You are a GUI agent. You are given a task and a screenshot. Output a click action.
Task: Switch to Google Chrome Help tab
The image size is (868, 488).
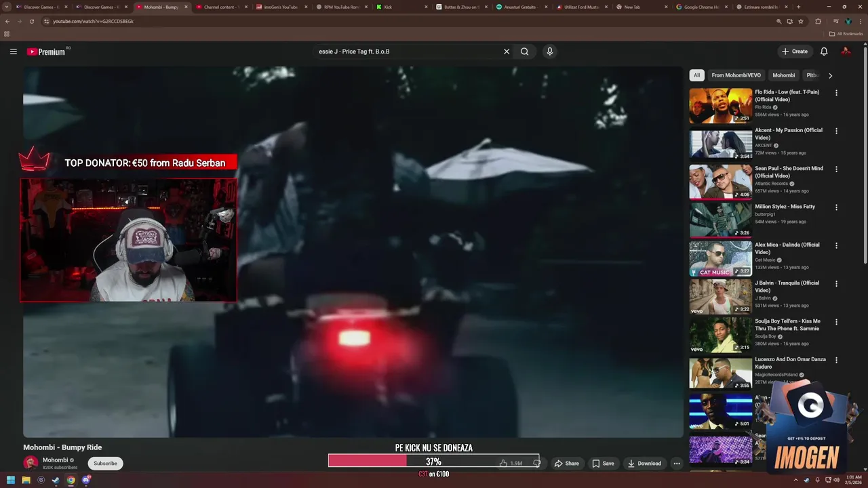pos(701,7)
